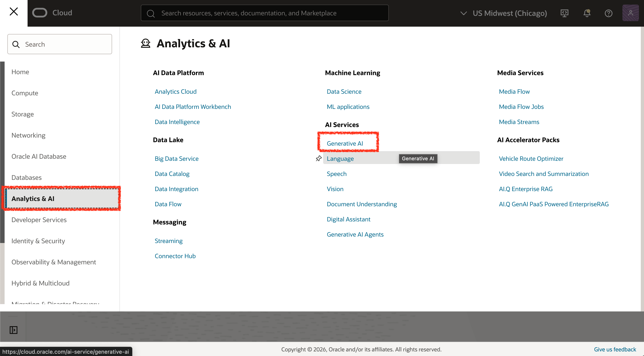644x356 pixels.
Task: Click the sidebar expand panel icon
Action: 14,330
